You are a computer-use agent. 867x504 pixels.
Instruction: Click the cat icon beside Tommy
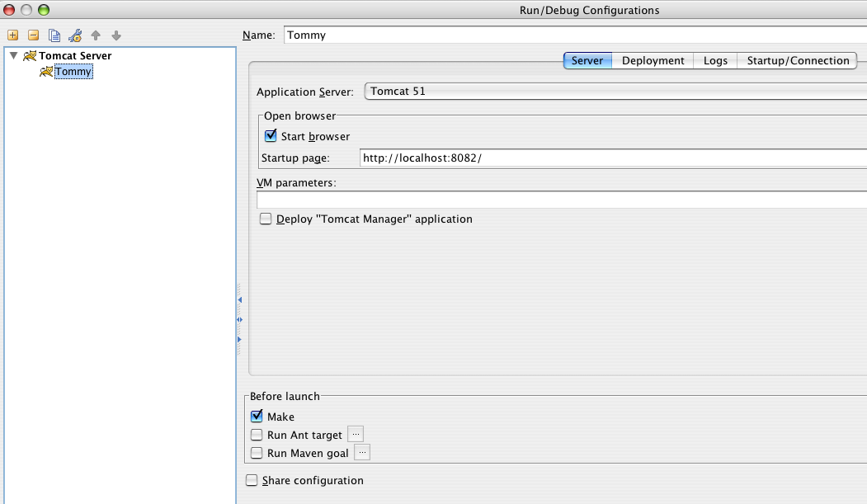46,72
